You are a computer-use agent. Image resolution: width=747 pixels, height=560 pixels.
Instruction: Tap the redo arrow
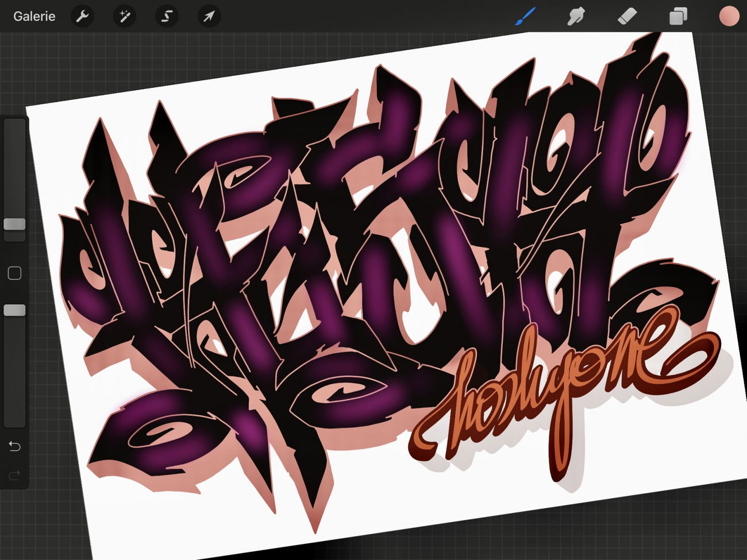[x=14, y=475]
